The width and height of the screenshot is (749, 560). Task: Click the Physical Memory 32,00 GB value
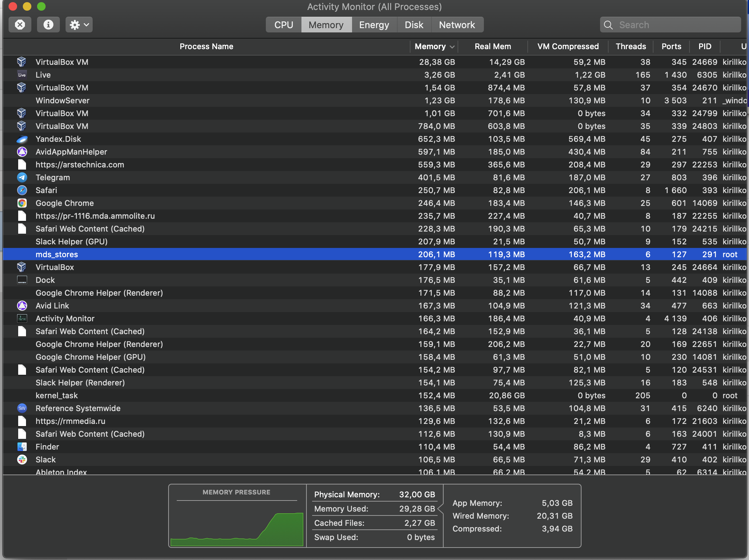click(x=417, y=494)
